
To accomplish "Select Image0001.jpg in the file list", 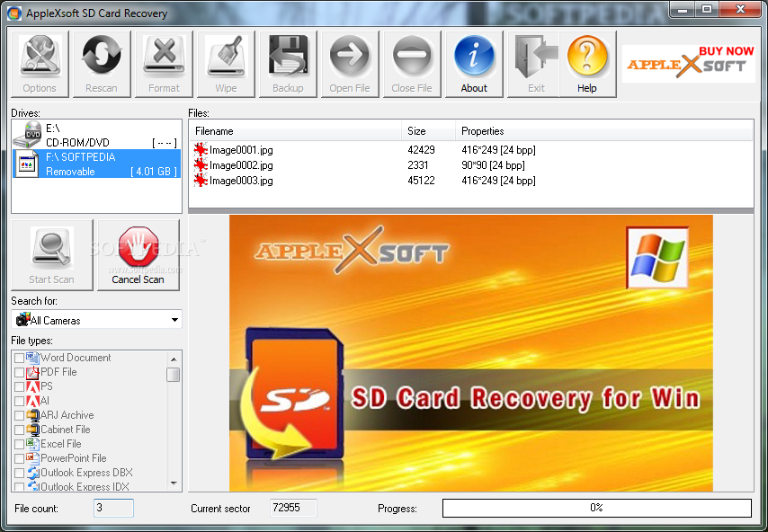I will [241, 150].
